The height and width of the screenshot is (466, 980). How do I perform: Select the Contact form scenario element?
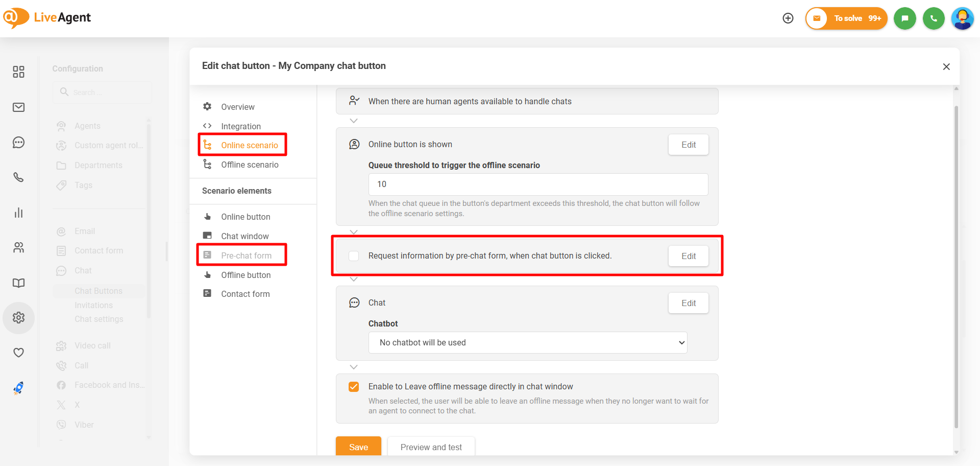pos(245,294)
